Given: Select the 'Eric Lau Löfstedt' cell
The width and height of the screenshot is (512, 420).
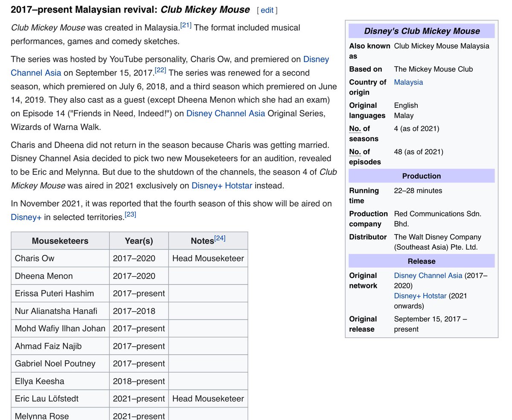Looking at the screenshot, I should (60, 399).
